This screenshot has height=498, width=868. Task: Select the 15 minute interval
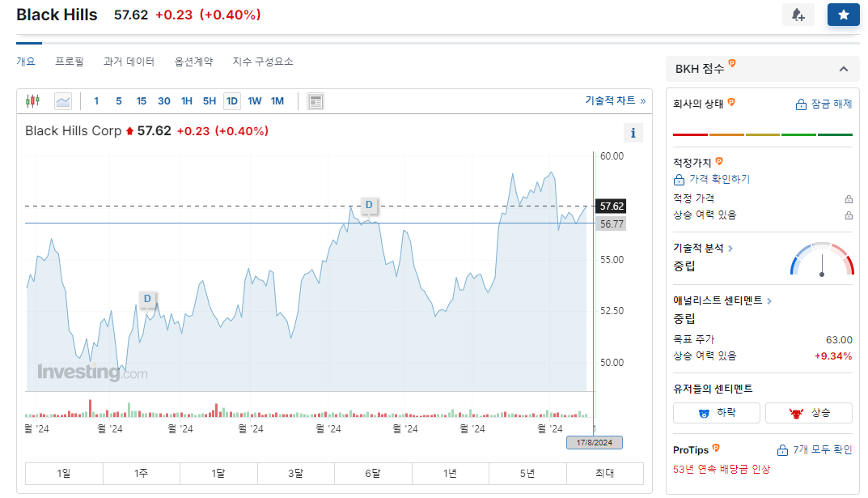point(141,101)
